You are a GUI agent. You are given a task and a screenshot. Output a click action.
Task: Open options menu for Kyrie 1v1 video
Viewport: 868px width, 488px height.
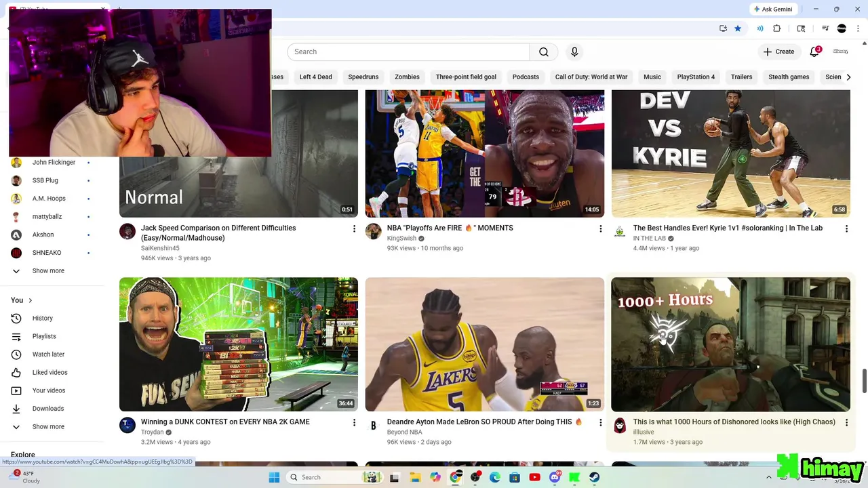point(846,229)
